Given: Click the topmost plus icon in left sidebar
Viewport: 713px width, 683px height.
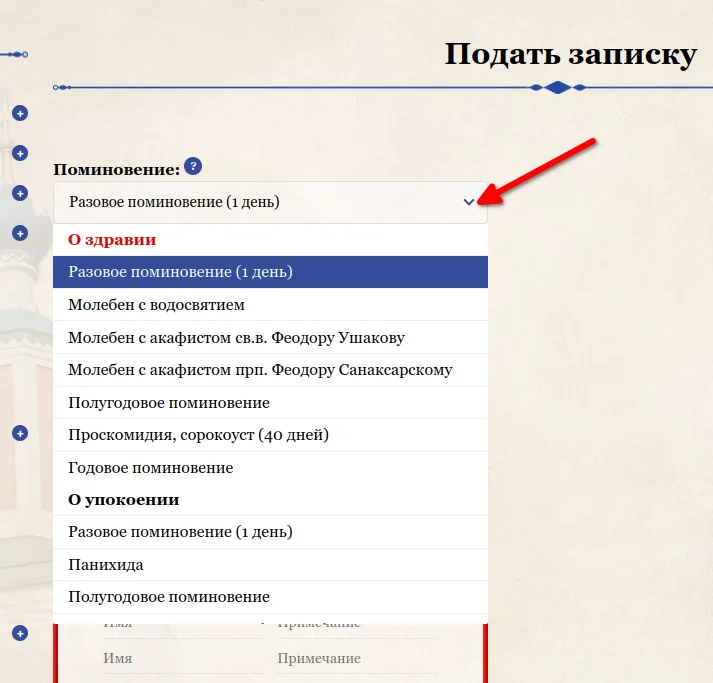Looking at the screenshot, I should click(x=19, y=113).
